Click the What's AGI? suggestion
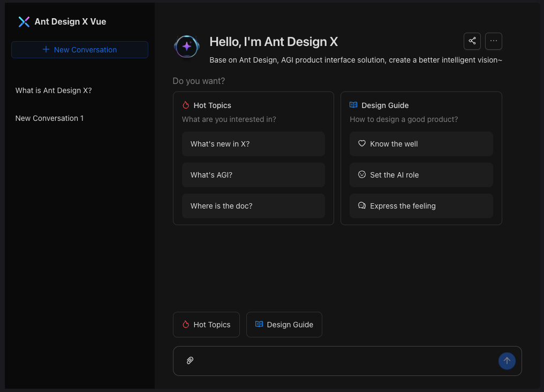Screen dimensions: 544x392 tap(253, 175)
